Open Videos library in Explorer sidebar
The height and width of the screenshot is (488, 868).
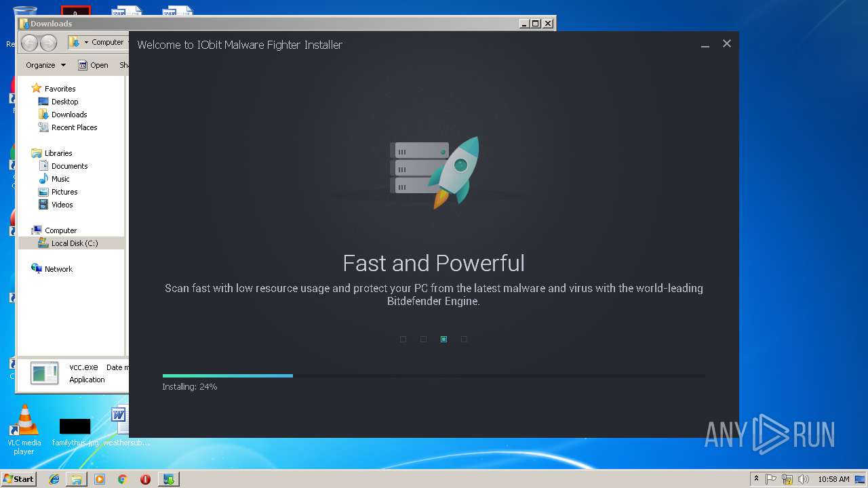(x=62, y=205)
